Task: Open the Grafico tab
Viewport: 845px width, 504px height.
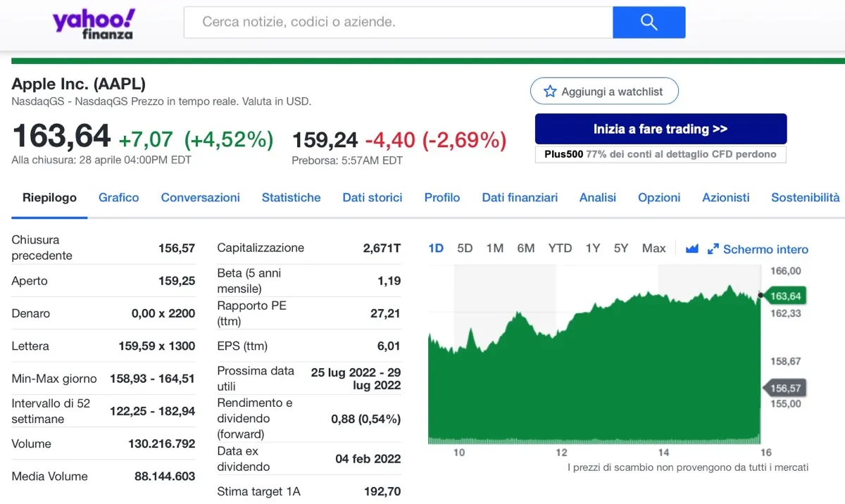Action: [119, 198]
